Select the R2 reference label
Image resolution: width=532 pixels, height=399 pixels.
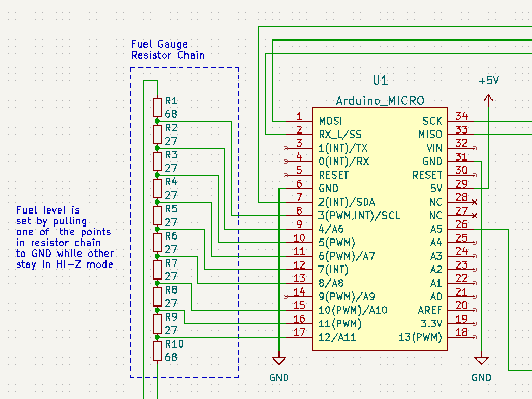pos(171,128)
